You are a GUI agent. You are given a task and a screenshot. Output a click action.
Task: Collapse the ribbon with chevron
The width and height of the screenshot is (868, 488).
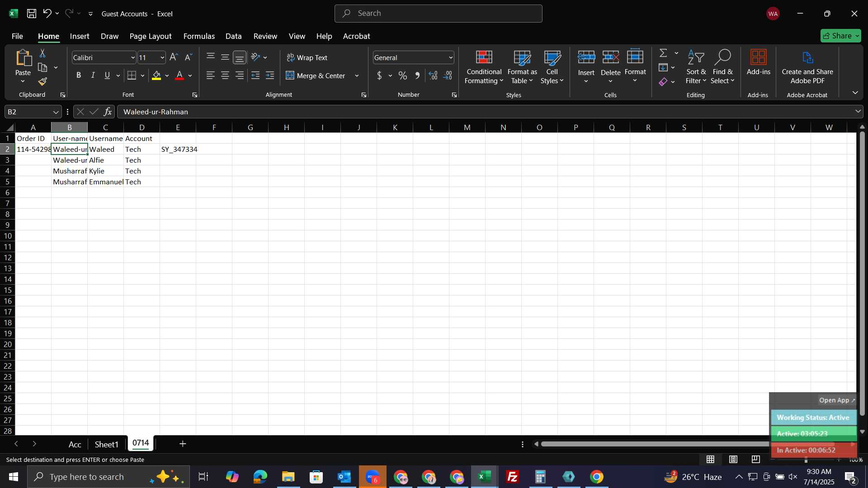[x=855, y=93]
